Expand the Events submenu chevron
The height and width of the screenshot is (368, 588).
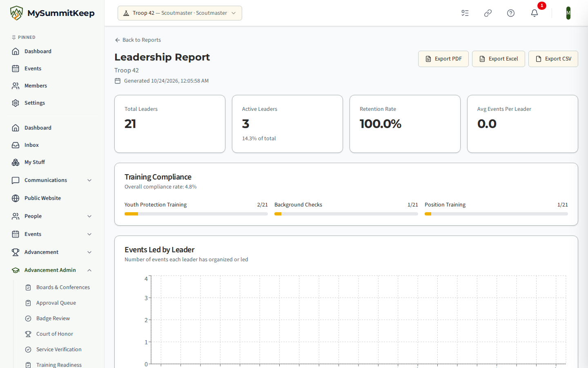pos(89,234)
